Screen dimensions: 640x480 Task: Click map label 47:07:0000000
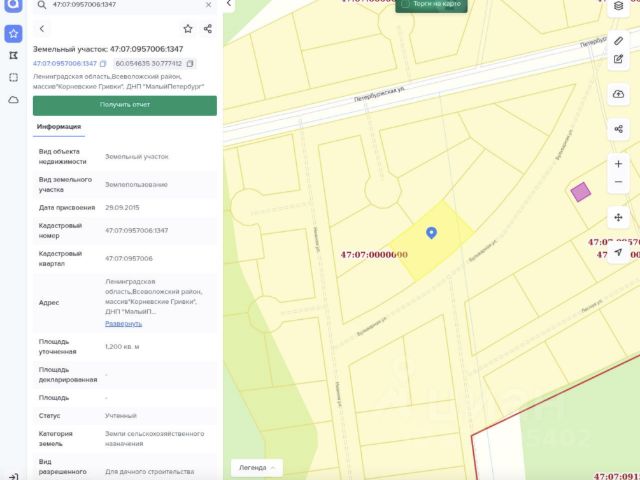pos(374,255)
